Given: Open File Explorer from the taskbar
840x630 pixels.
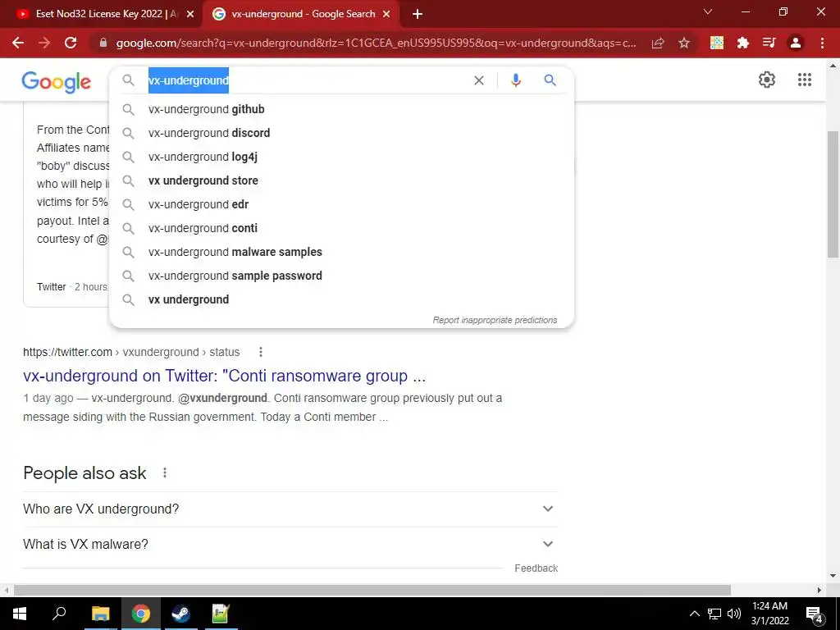Looking at the screenshot, I should [x=100, y=614].
